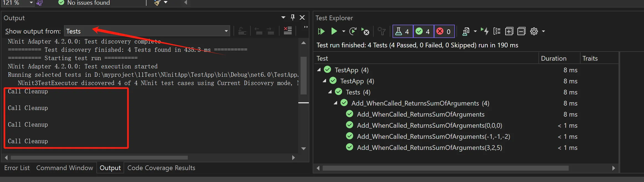Select the Tests (4) tree row
Screen dimensions: 644x182
467,92
